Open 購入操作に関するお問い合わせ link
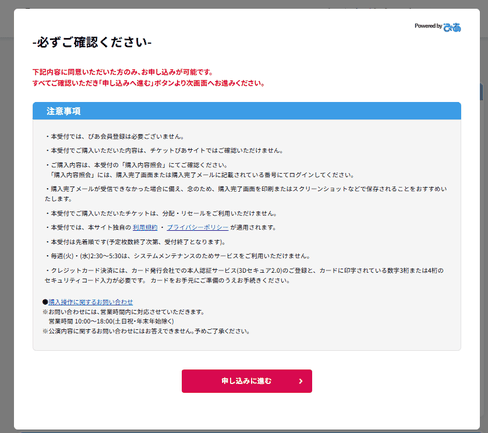This screenshot has height=433, width=488. (x=91, y=302)
